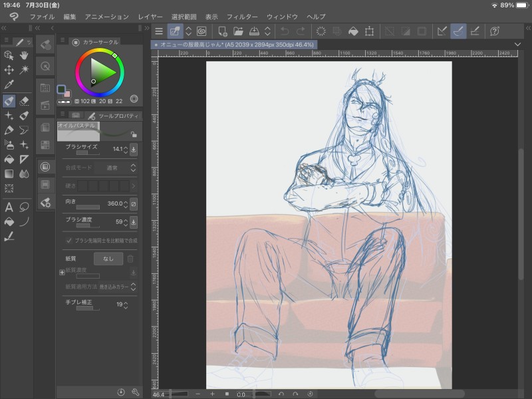Toggle snap to special ruler

458,31
